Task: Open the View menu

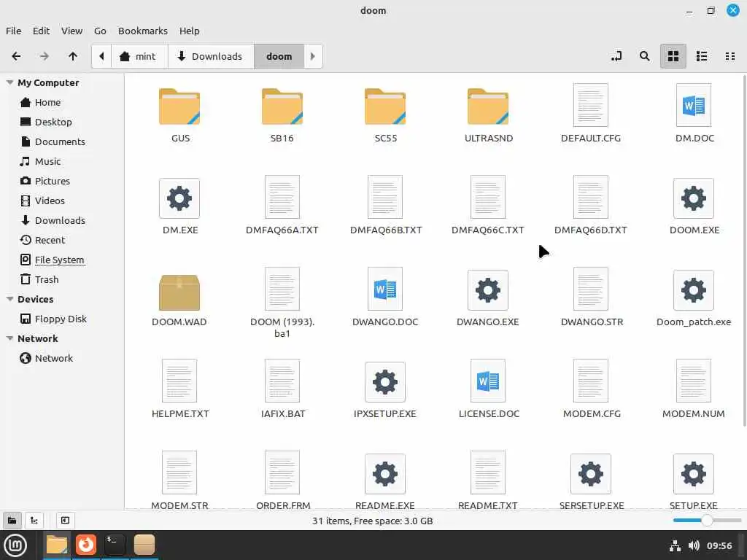Action: (x=72, y=31)
